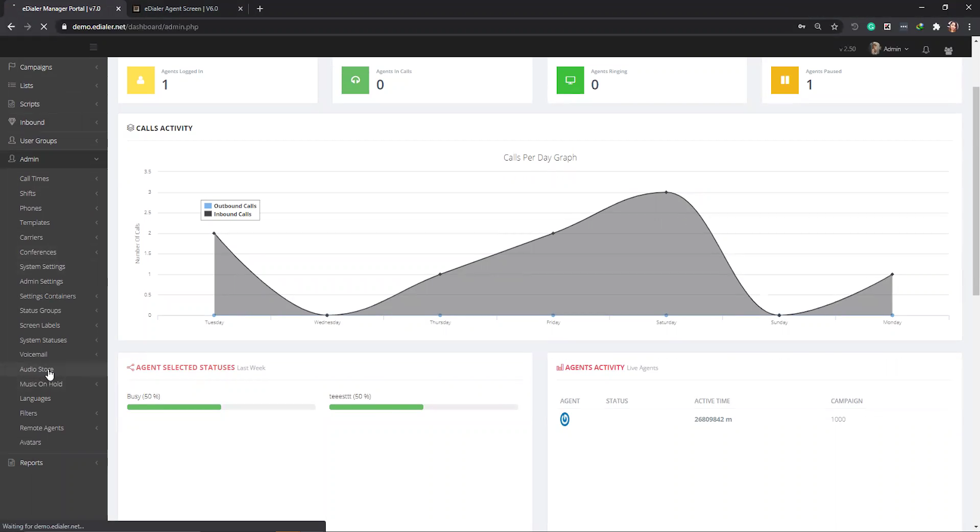Expand the Call Times submenu

54,178
